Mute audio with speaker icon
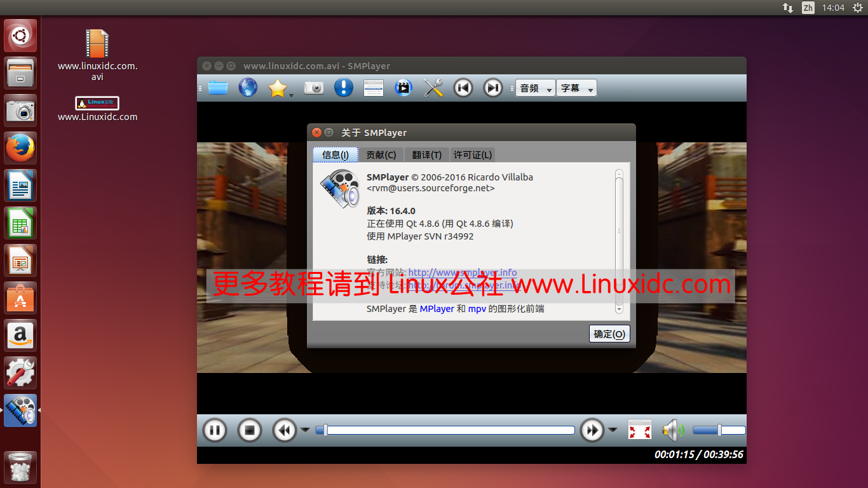The image size is (868, 488). pos(673,430)
